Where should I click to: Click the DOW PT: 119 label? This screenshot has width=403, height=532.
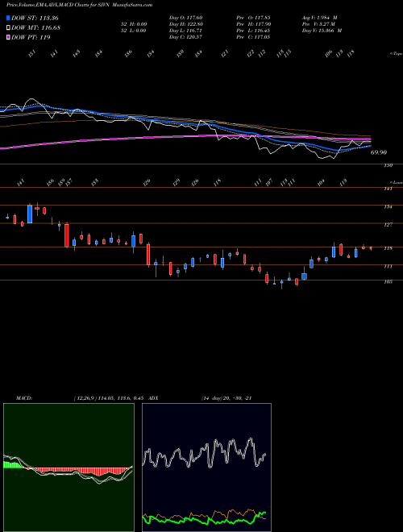(31, 38)
